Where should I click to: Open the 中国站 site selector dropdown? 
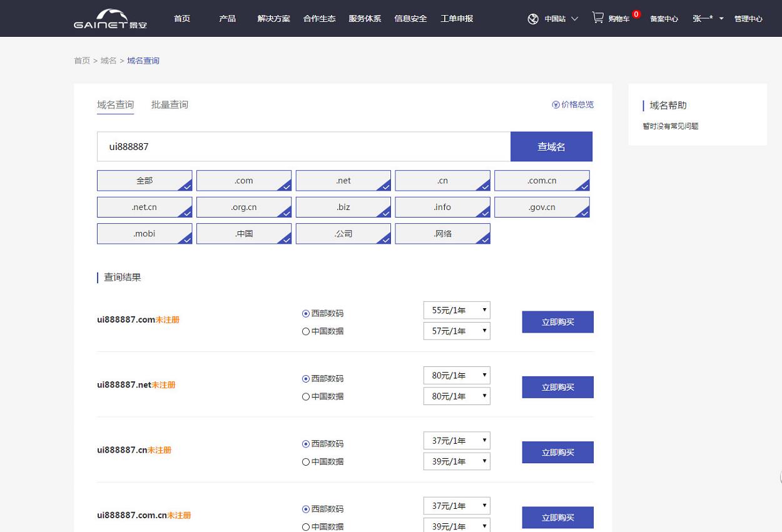556,19
